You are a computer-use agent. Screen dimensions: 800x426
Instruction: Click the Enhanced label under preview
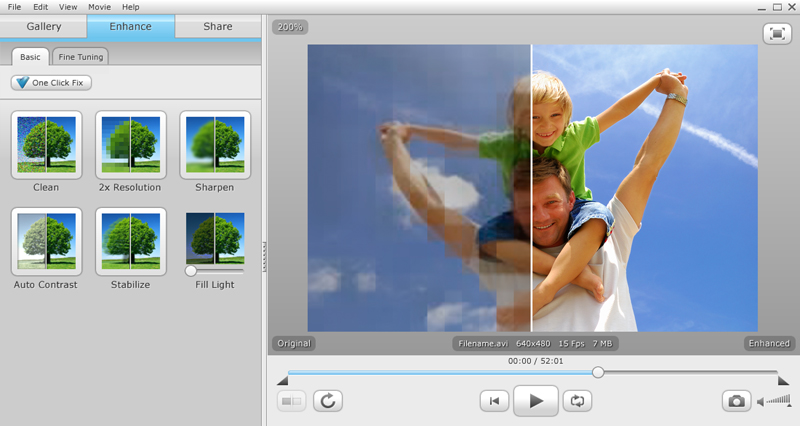click(769, 343)
